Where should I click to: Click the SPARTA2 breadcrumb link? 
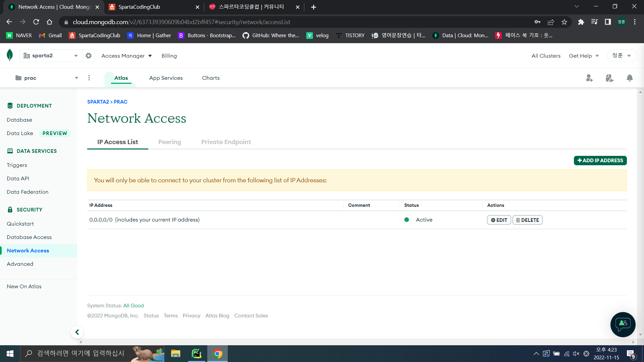coord(98,102)
